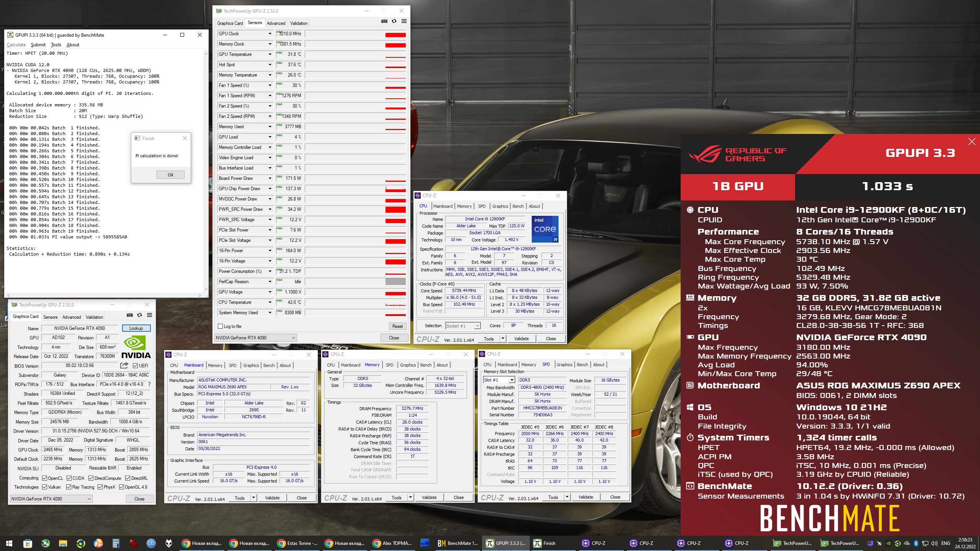
Task: Click the network tray icon
Action: pyautogui.click(x=925, y=543)
